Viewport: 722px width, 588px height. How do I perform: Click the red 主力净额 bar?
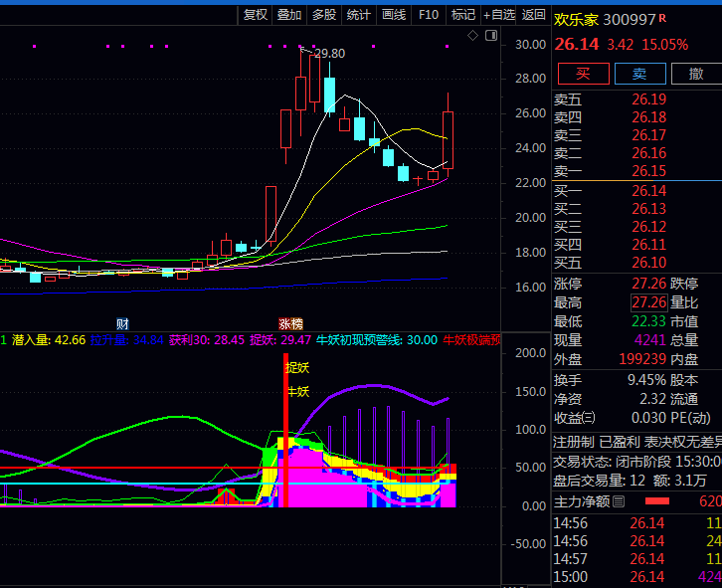pyautogui.click(x=658, y=501)
